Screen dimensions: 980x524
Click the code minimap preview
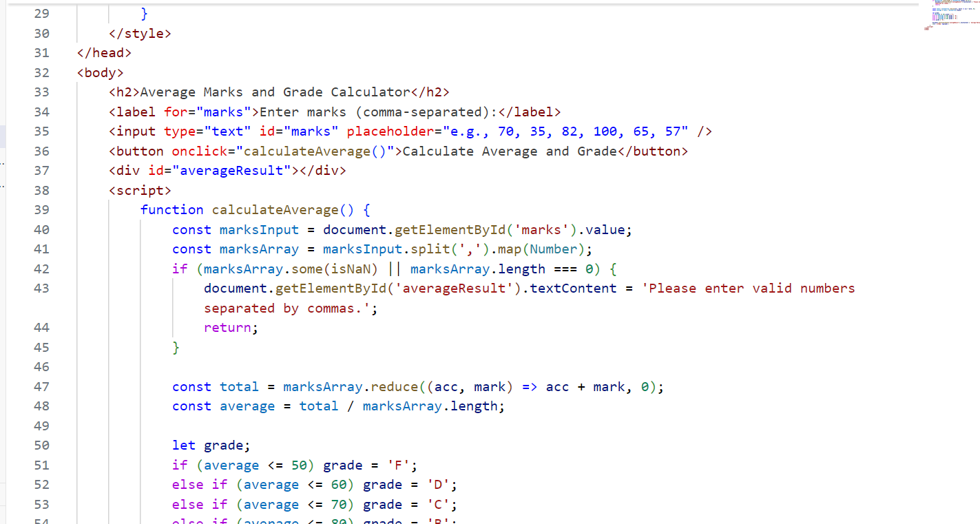[x=952, y=15]
